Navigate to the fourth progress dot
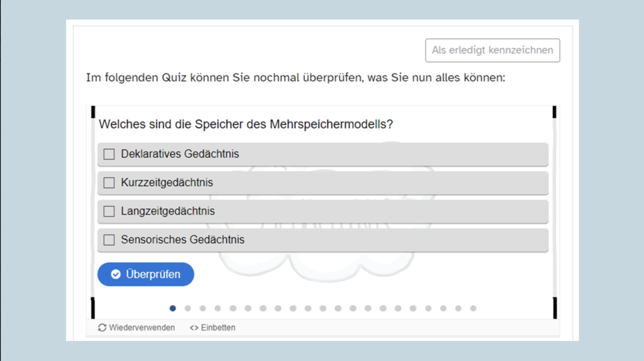Screen dimensions: 644x361 click(x=218, y=308)
